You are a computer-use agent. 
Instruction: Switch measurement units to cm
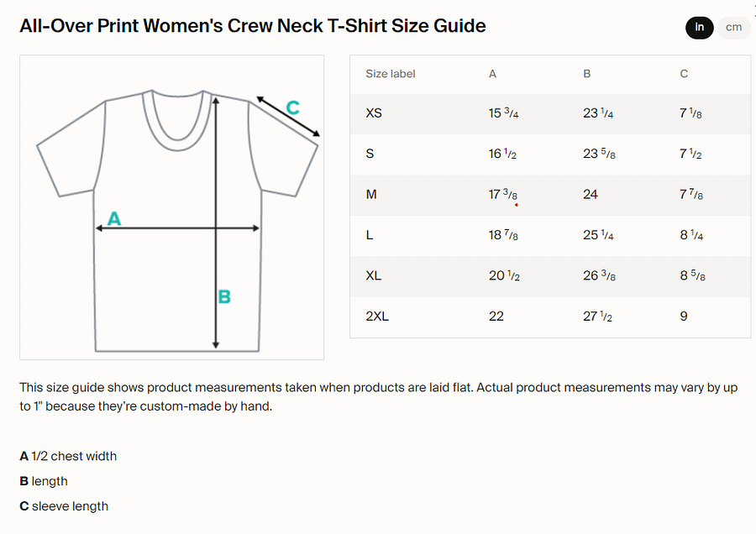click(733, 28)
